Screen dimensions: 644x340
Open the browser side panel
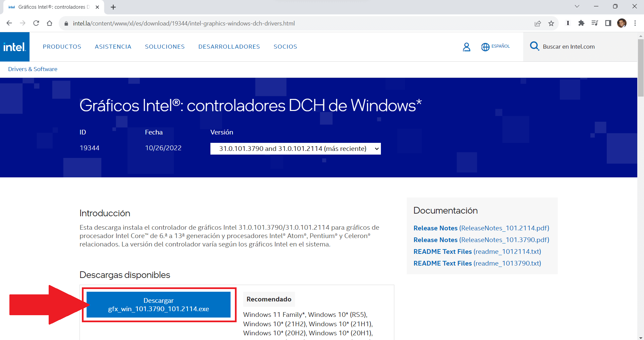tap(608, 23)
